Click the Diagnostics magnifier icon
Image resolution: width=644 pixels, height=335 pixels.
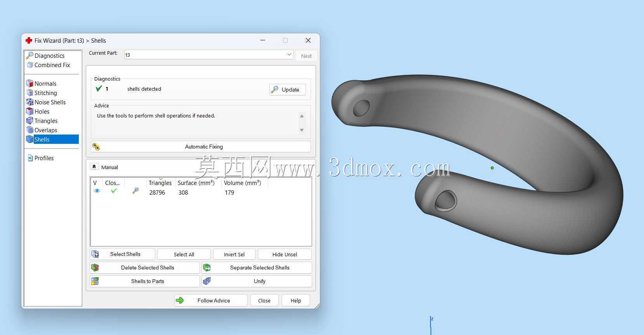point(30,55)
